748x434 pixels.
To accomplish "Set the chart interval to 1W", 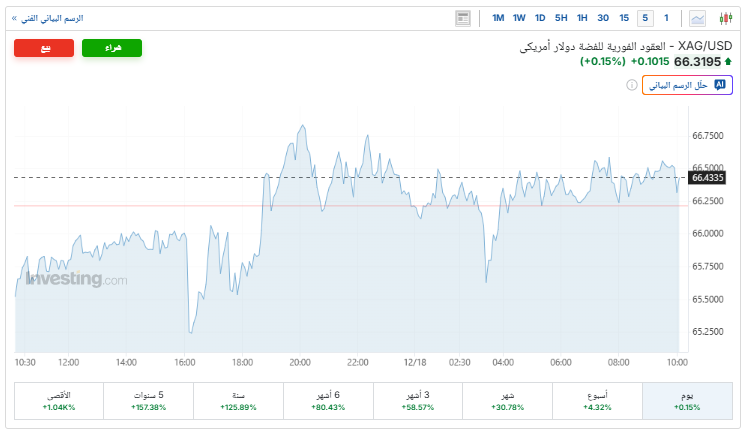I will [519, 18].
